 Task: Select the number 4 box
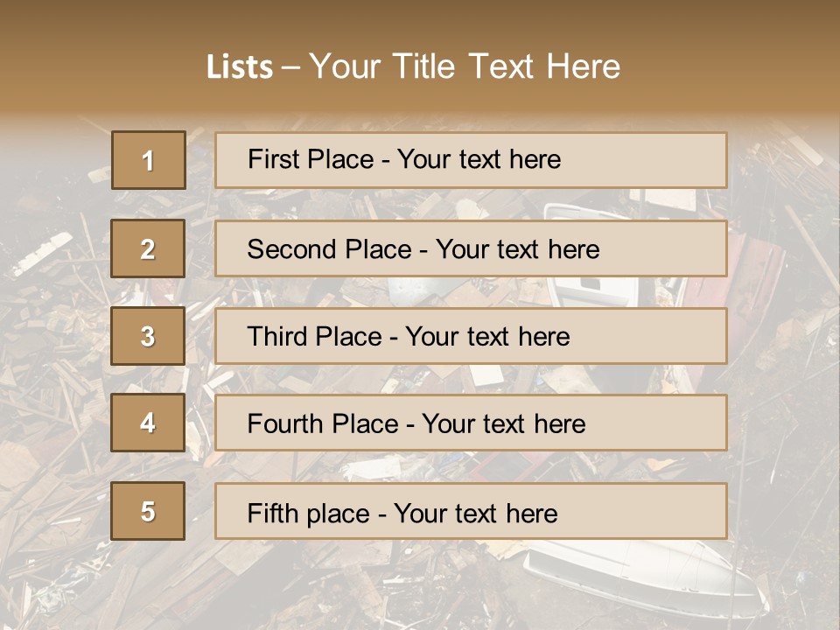[148, 423]
